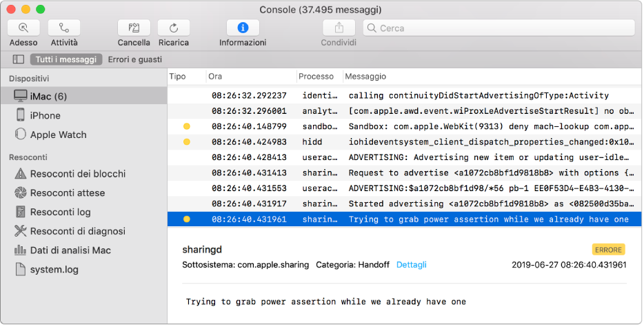The height and width of the screenshot is (325, 644).
Task: Open the Dettagli link
Action: pos(411,264)
